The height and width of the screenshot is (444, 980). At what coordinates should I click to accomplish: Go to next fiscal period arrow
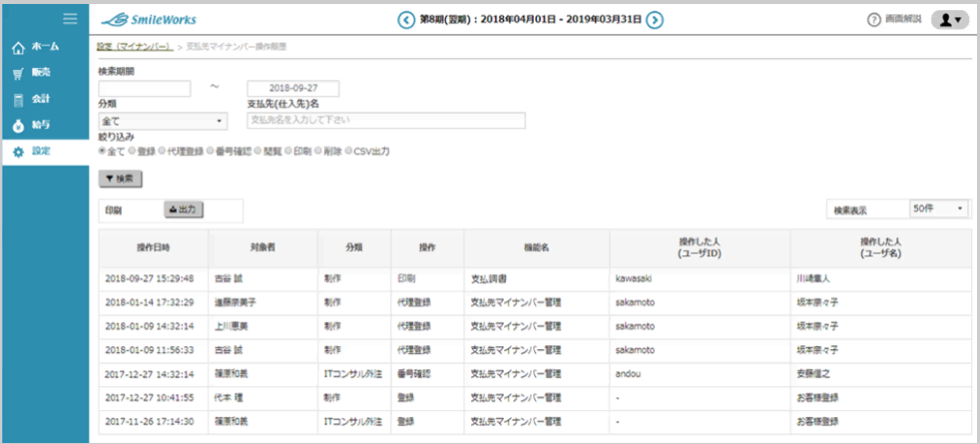[655, 19]
